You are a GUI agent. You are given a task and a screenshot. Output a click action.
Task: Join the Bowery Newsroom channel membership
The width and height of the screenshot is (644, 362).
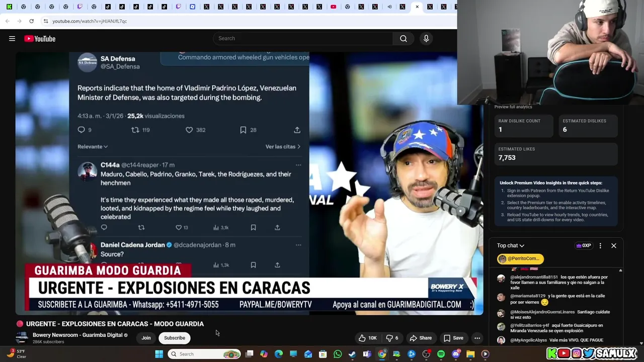(146, 338)
